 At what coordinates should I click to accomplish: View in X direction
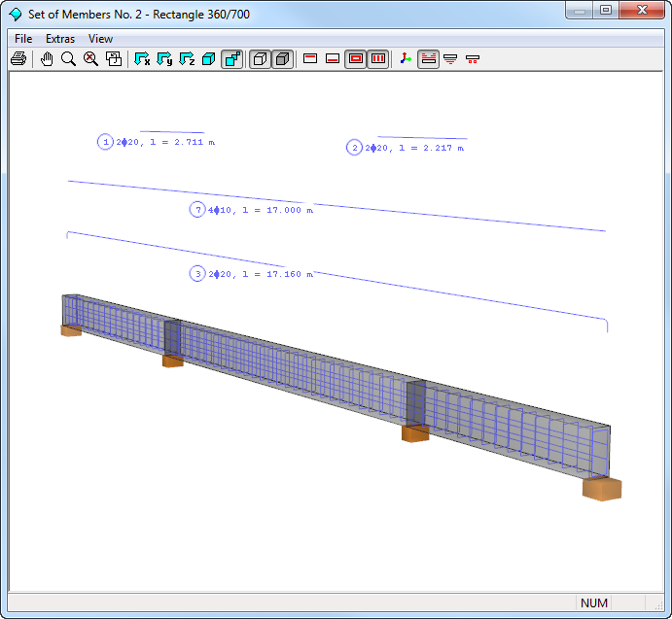coord(142,58)
